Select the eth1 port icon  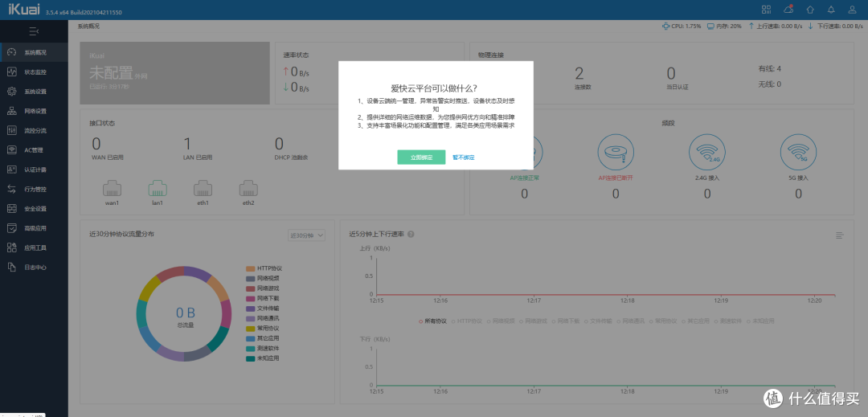pos(203,188)
